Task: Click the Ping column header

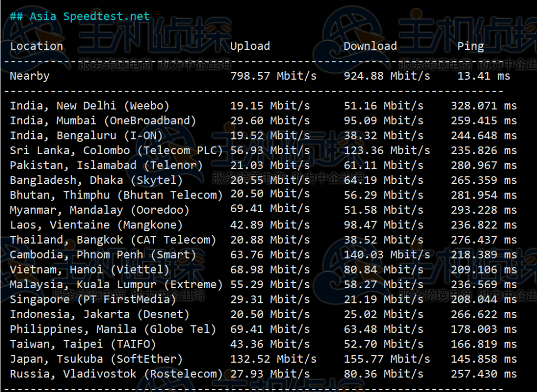Action: pos(470,46)
